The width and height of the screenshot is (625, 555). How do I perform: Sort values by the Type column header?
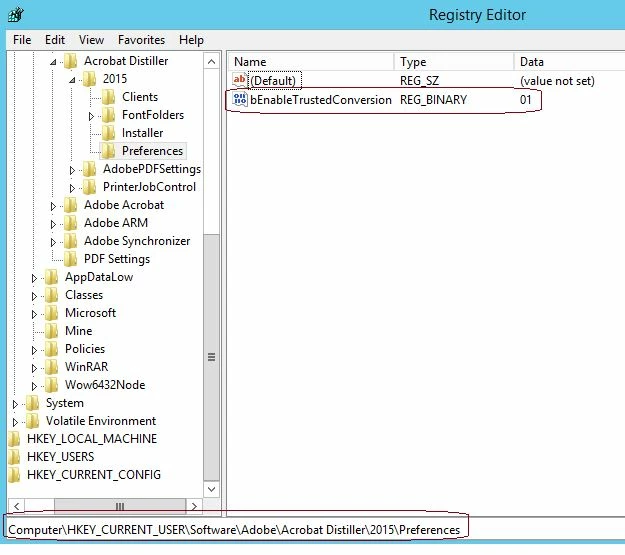tap(454, 62)
